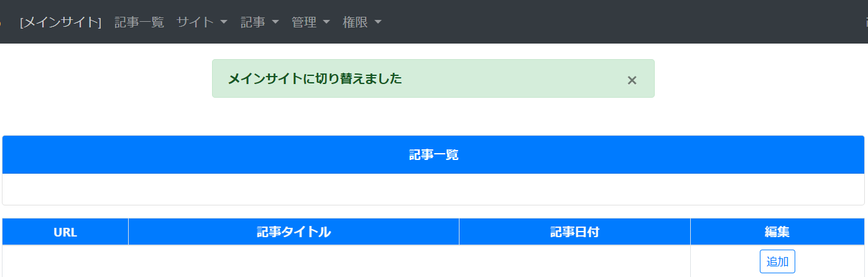Open the 権限 dropdown menu
Viewport: 868px width, 277px height.
point(362,22)
